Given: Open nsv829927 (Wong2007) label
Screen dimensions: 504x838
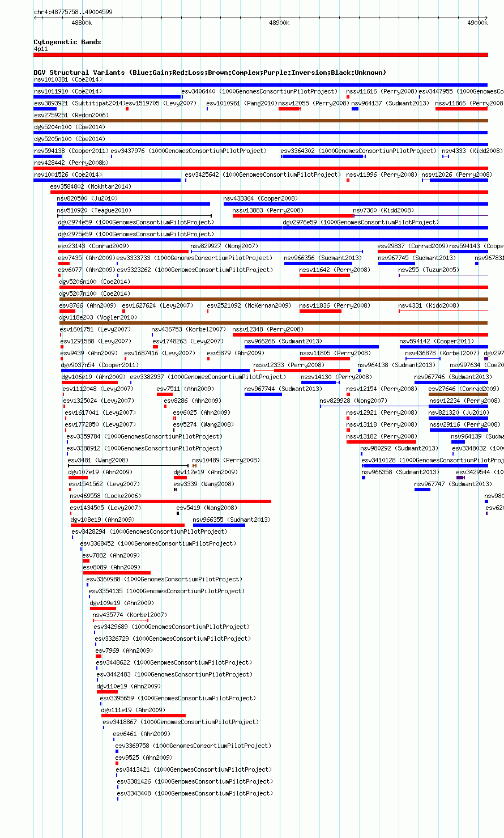Looking at the screenshot, I should [x=224, y=246].
